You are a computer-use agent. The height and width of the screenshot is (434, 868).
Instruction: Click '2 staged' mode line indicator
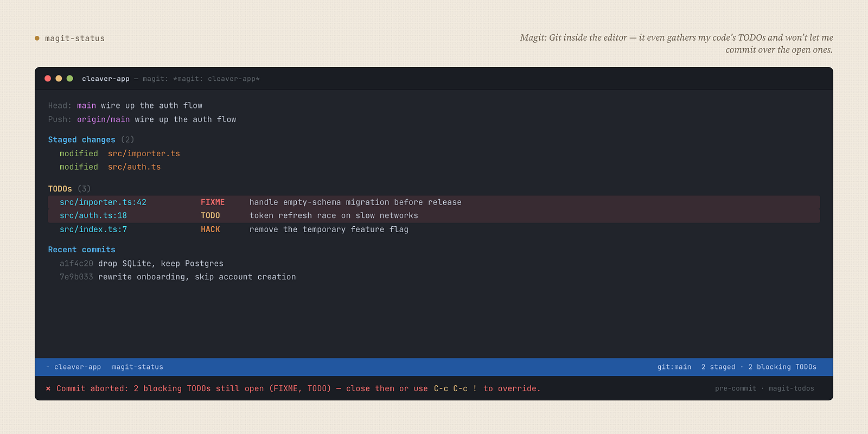(x=718, y=367)
